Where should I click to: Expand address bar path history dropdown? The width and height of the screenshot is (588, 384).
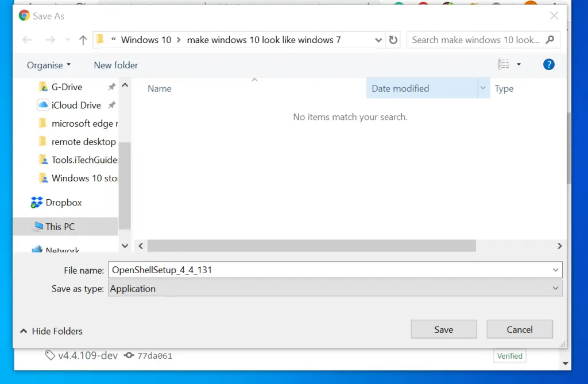(x=378, y=40)
